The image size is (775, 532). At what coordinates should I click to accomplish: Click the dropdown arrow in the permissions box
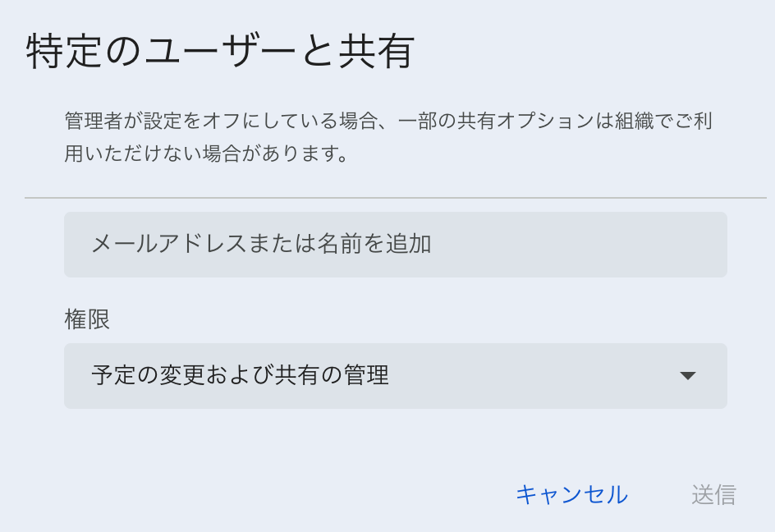click(x=688, y=376)
